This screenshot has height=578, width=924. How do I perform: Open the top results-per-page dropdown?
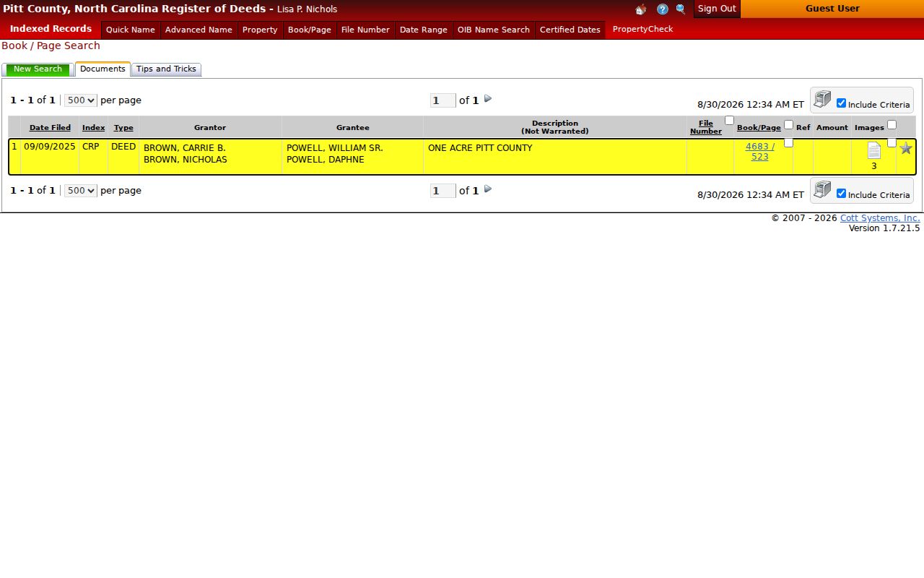tap(81, 100)
